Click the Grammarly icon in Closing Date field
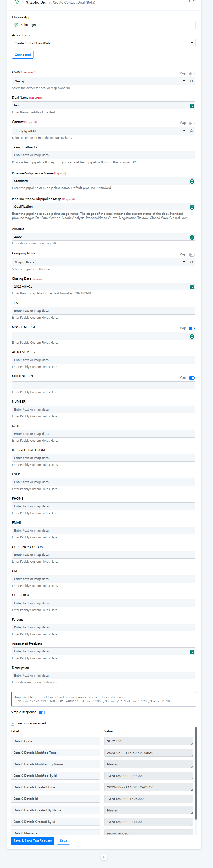This screenshot has width=213, height=868. 192,287
